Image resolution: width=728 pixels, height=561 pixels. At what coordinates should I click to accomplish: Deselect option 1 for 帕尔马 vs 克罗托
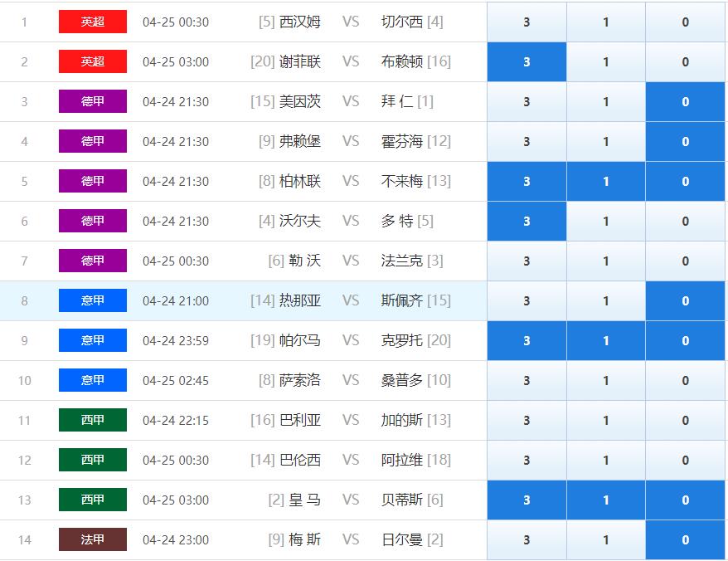(x=606, y=341)
